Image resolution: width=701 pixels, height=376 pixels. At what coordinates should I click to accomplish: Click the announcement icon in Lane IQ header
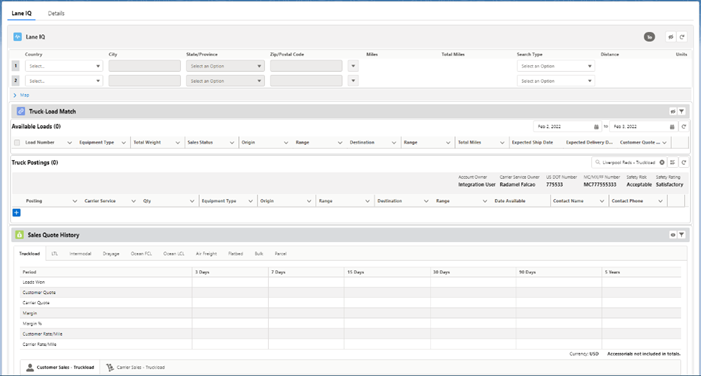pyautogui.click(x=671, y=37)
